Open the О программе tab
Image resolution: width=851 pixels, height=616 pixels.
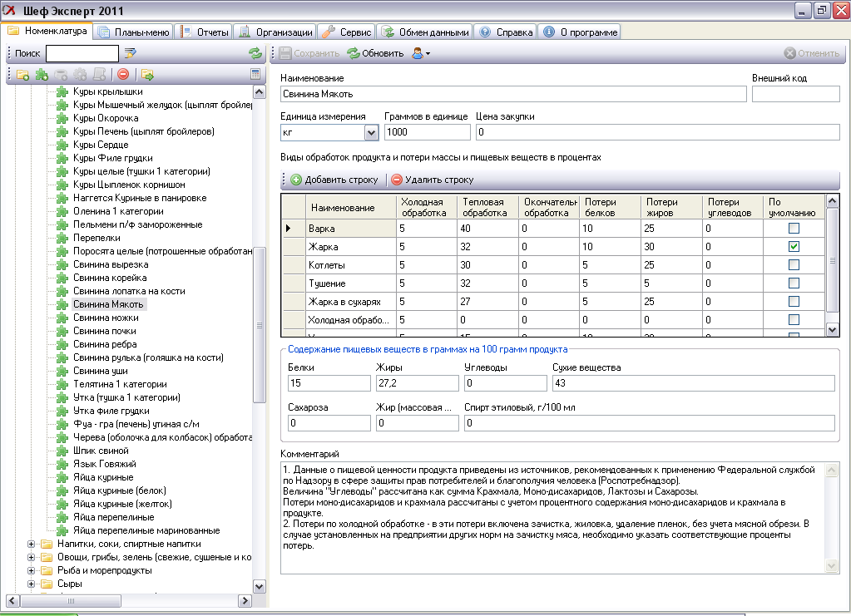[x=580, y=32]
